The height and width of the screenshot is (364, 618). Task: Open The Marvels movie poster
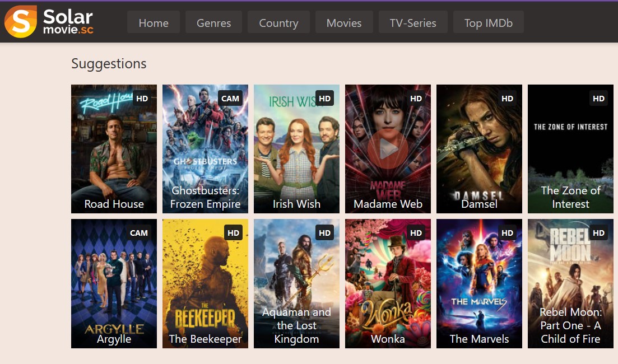tap(479, 283)
